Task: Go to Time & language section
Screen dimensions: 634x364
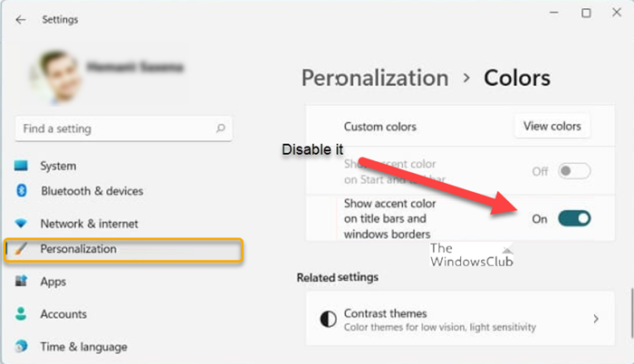Action: [83, 346]
